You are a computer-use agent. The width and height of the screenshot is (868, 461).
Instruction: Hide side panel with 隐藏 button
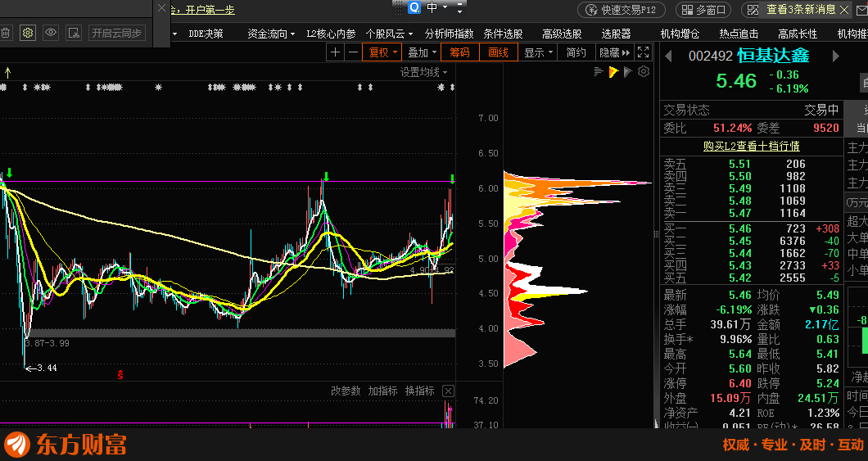pyautogui.click(x=614, y=52)
